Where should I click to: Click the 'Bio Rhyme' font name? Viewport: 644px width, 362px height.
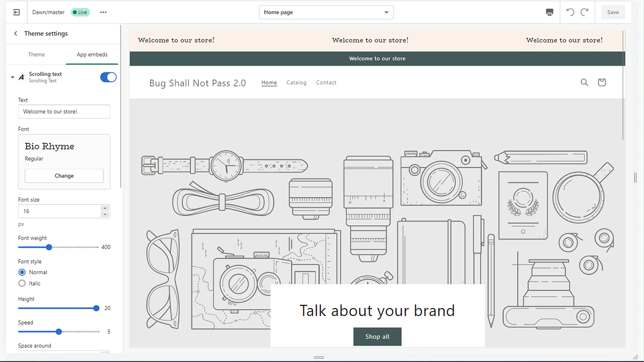[50, 146]
